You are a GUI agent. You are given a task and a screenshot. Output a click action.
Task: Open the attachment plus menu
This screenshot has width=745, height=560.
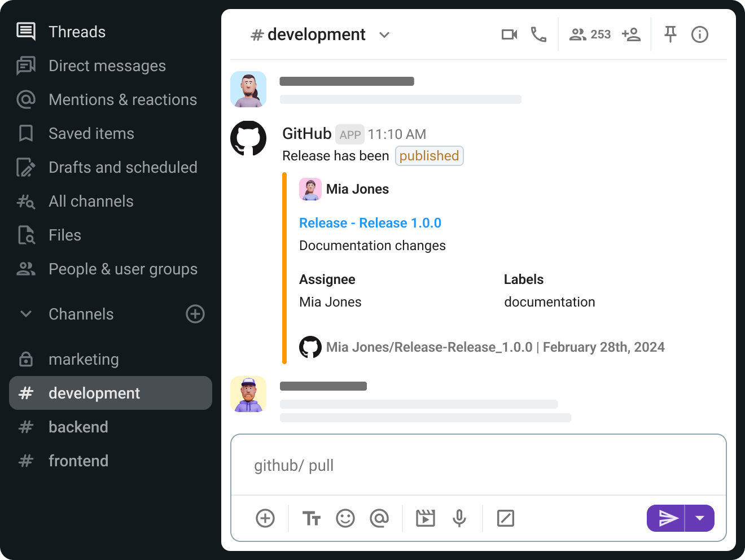(265, 518)
